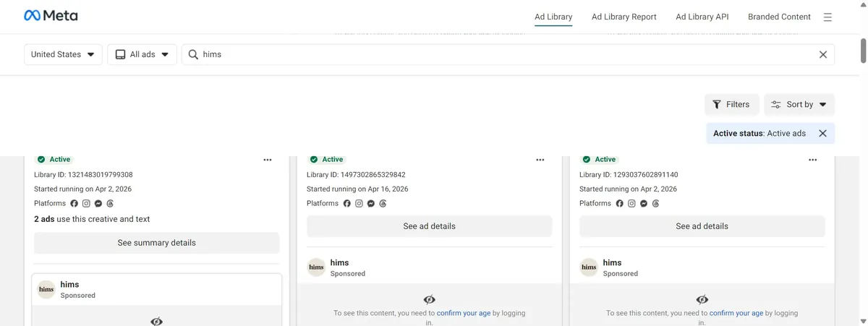
Task: Open the All ads category dropdown
Action: click(x=142, y=54)
